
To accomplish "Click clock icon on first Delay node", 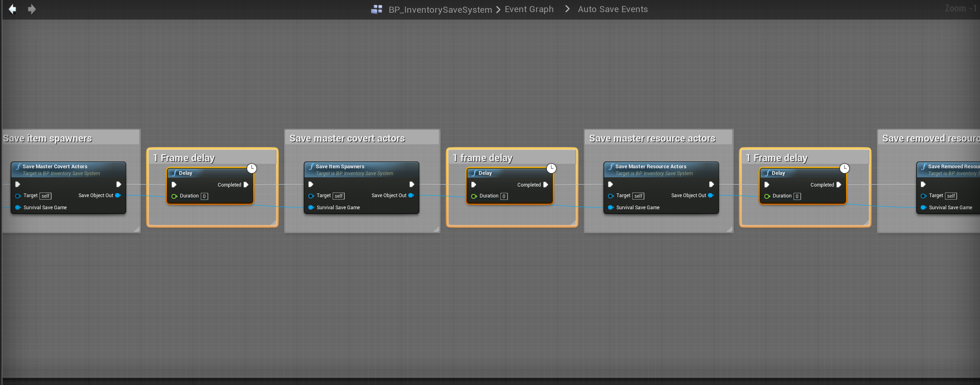I will [252, 168].
